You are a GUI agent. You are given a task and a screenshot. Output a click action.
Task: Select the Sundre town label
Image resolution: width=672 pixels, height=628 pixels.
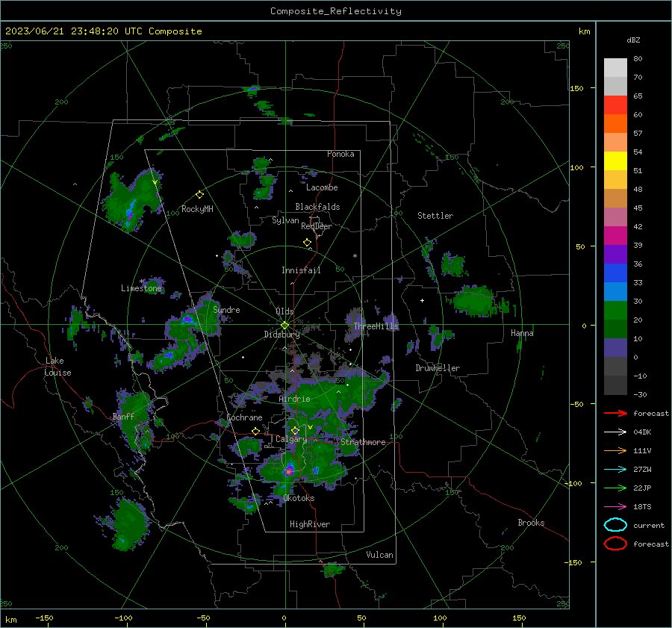click(226, 309)
